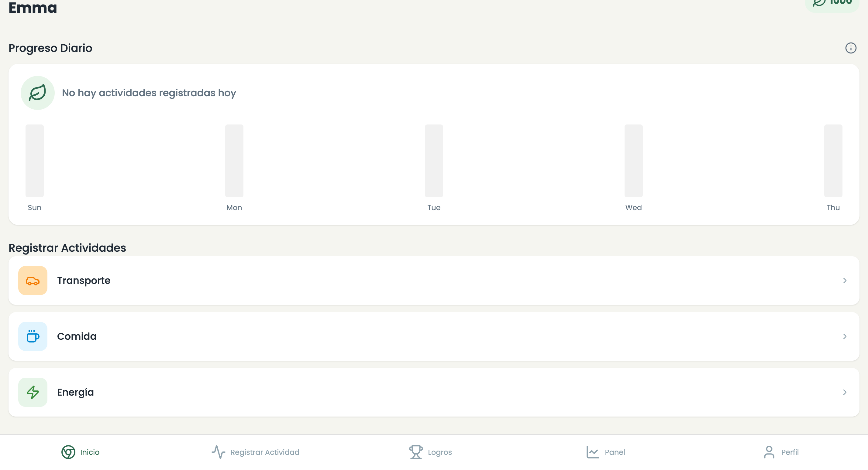Click the green leaf icon in progress card
The image size is (868, 470).
(x=37, y=93)
